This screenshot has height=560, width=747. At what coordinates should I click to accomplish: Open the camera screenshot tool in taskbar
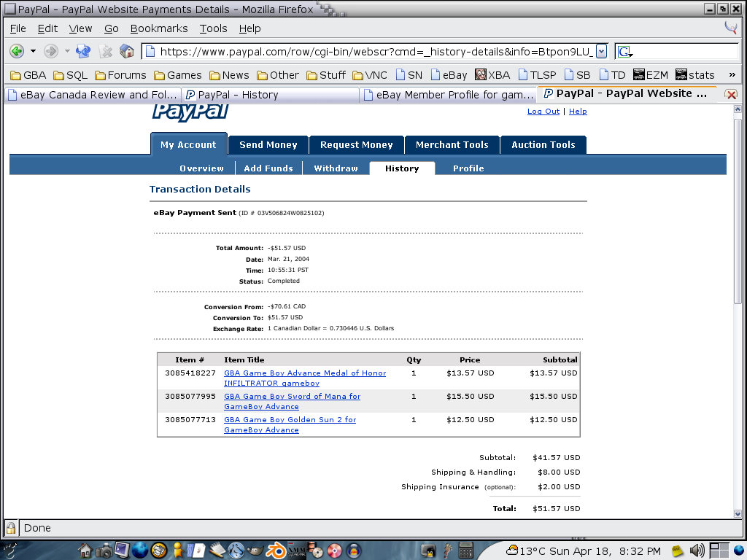click(104, 551)
